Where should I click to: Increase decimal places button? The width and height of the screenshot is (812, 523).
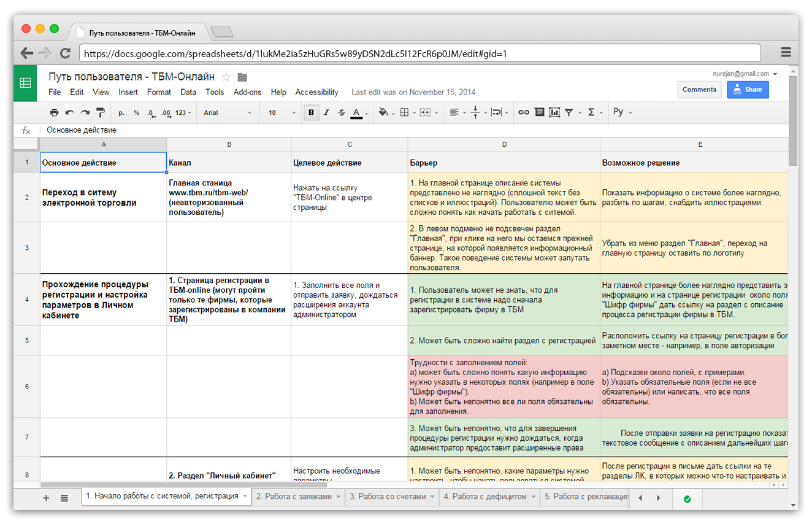(166, 113)
